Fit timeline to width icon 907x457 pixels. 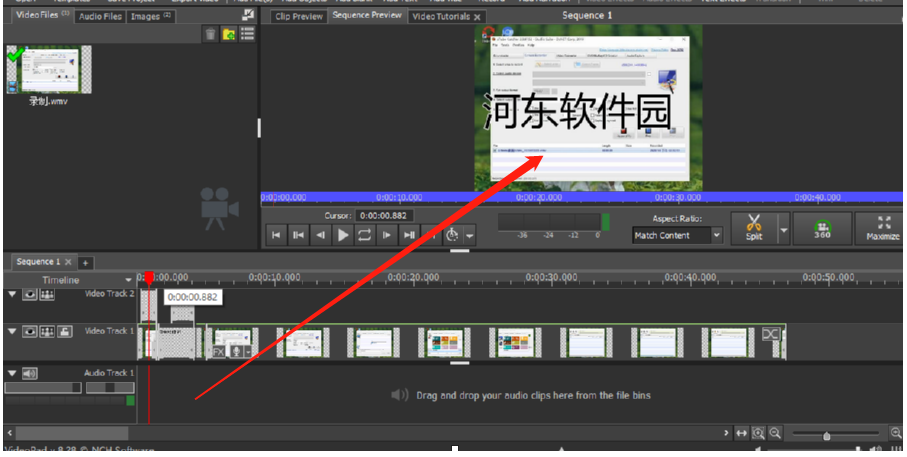point(742,433)
